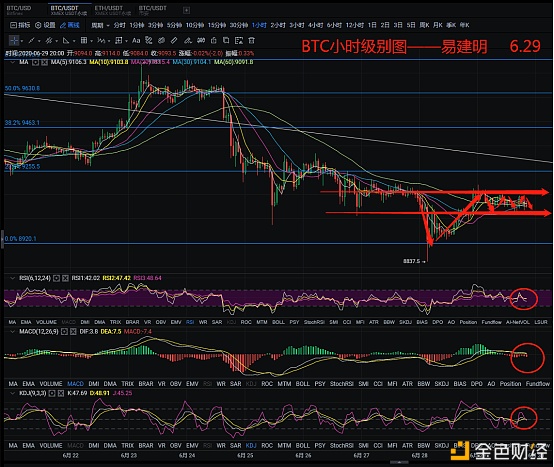The width and height of the screenshot is (554, 467).
Task: Click the copy drawings icon
Action: pyautogui.click(x=226, y=40)
